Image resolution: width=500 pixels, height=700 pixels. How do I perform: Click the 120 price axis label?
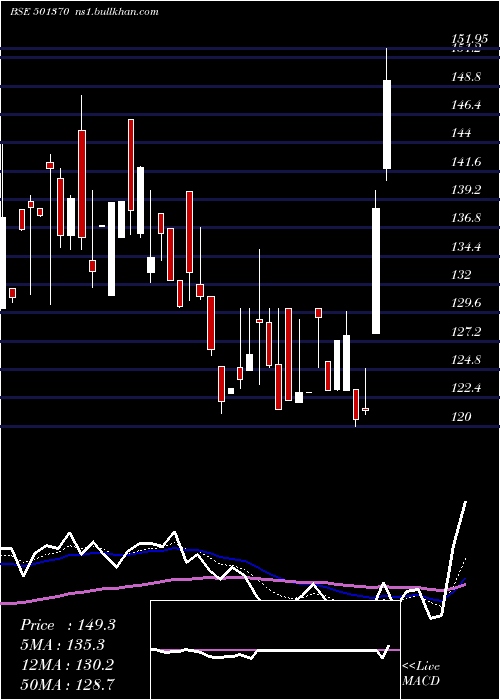point(461,417)
